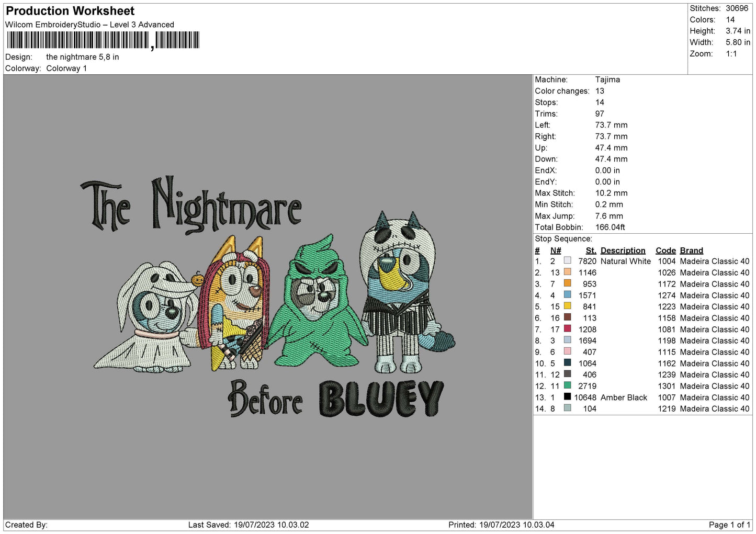This screenshot has height=534, width=756.
Task: Click the Natural White color swatch
Action: (567, 261)
